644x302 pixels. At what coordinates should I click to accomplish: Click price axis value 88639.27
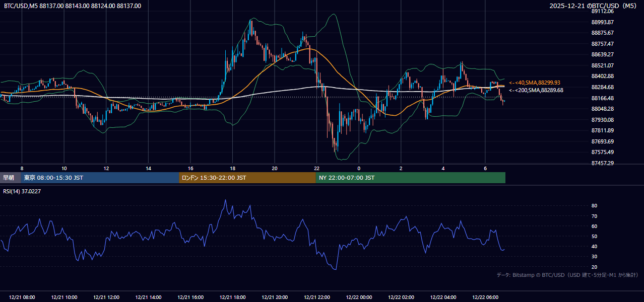tap(602, 54)
